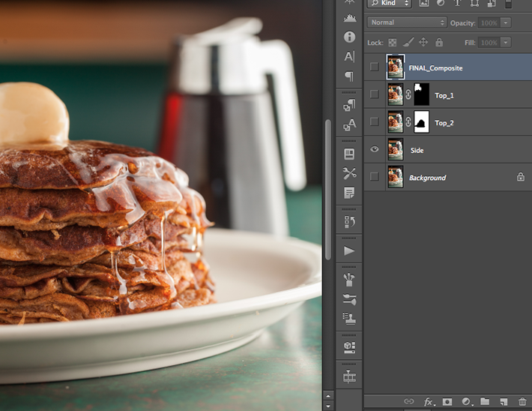532x411 pixels.
Task: Show the Top_1 layer visibility box
Action: click(x=375, y=95)
